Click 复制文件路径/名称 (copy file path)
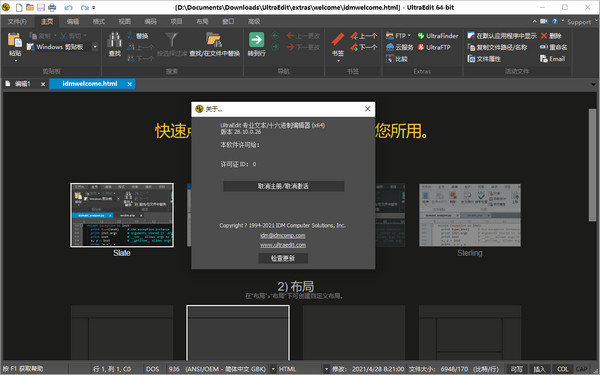 (497, 47)
